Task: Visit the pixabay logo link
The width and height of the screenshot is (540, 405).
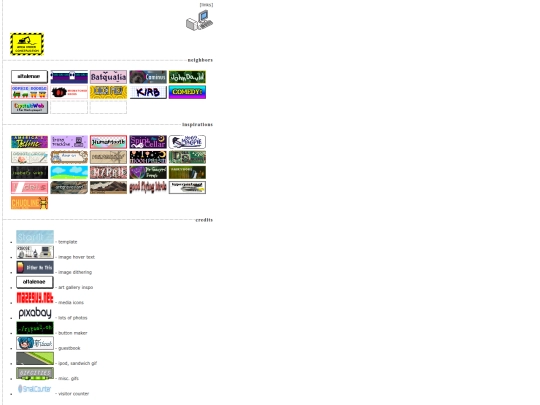Action: pos(35,313)
